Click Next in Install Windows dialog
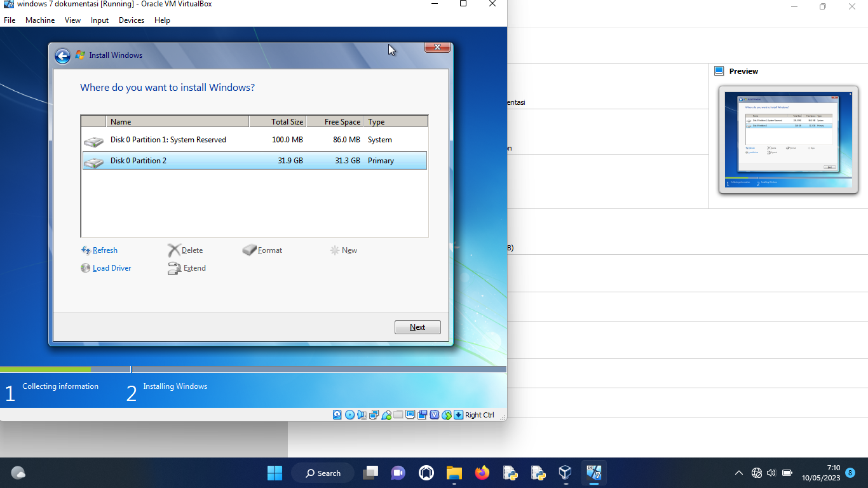The width and height of the screenshot is (868, 488). point(417,327)
